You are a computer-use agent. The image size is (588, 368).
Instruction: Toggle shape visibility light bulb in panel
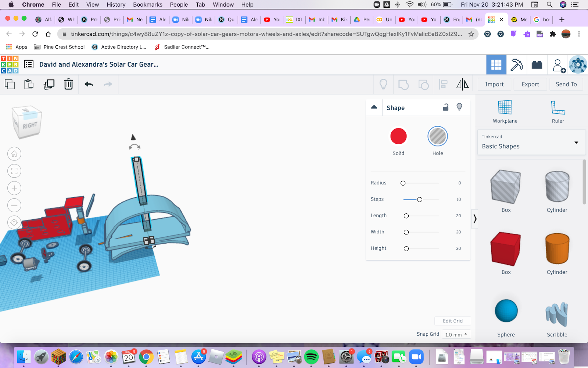pyautogui.click(x=459, y=107)
